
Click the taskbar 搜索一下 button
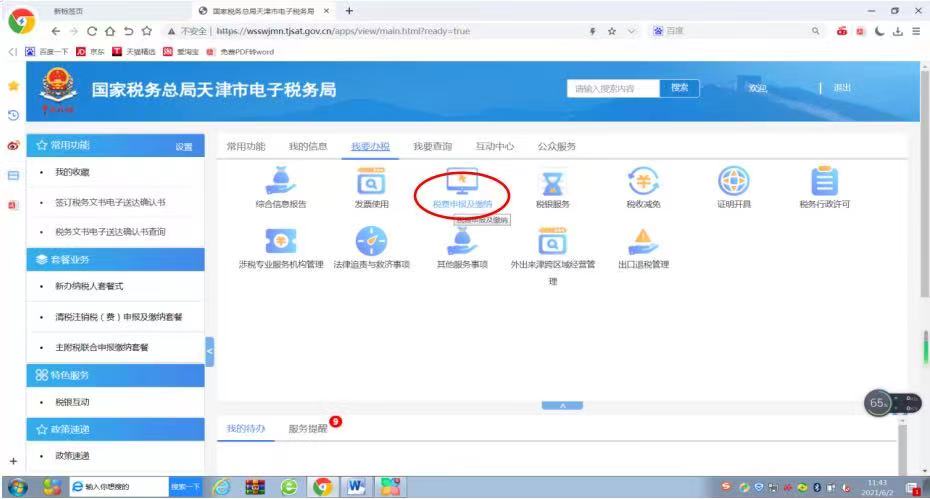coord(184,487)
